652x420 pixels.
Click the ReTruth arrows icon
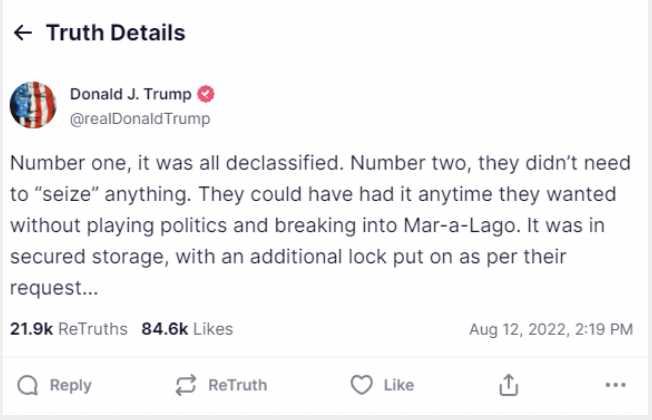[186, 385]
